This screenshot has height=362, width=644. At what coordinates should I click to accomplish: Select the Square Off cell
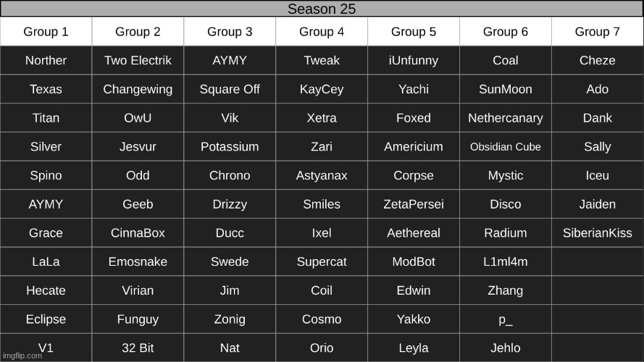230,89
